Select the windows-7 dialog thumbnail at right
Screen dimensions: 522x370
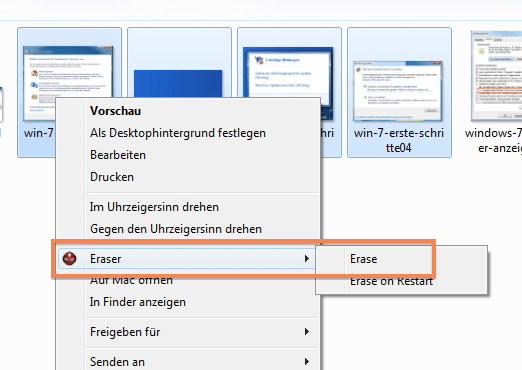click(x=496, y=75)
